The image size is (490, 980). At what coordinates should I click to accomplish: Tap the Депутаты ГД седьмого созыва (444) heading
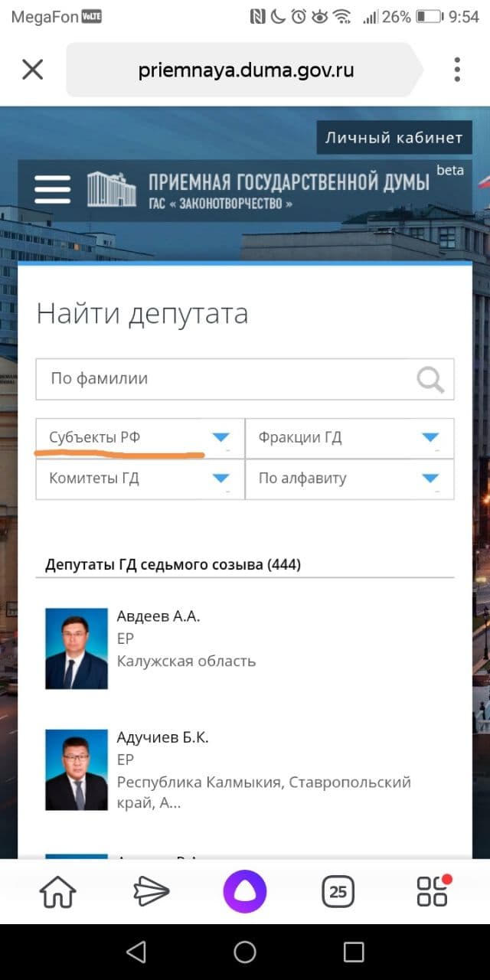click(173, 565)
